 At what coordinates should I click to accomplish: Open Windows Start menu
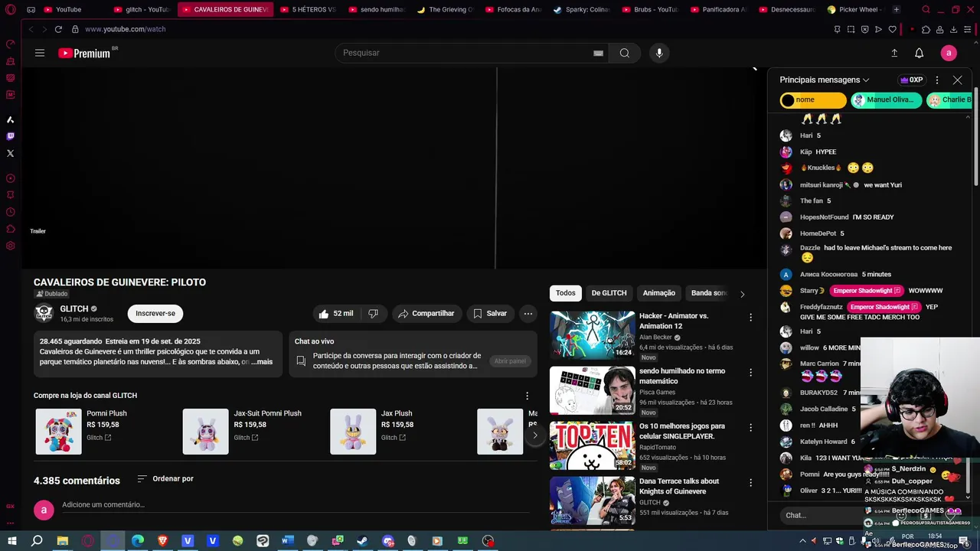point(11,541)
